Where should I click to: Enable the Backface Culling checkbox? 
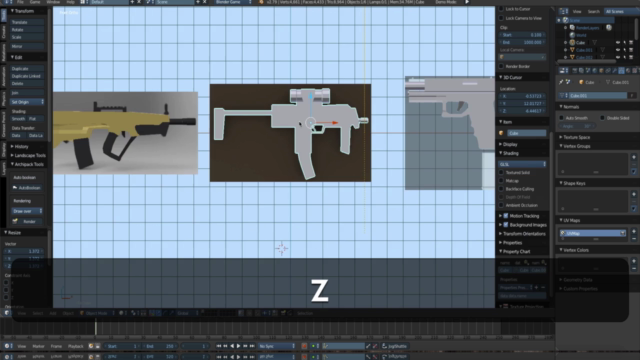(x=501, y=189)
